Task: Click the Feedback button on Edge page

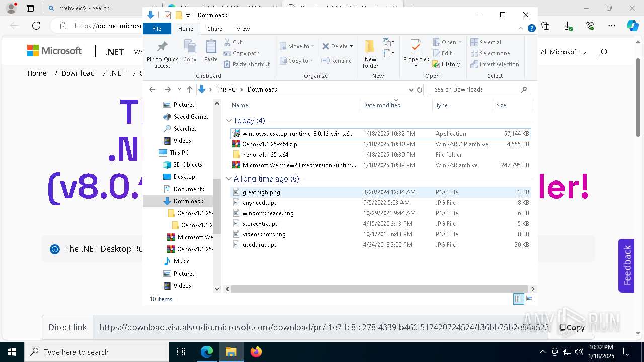Action: 626,265
